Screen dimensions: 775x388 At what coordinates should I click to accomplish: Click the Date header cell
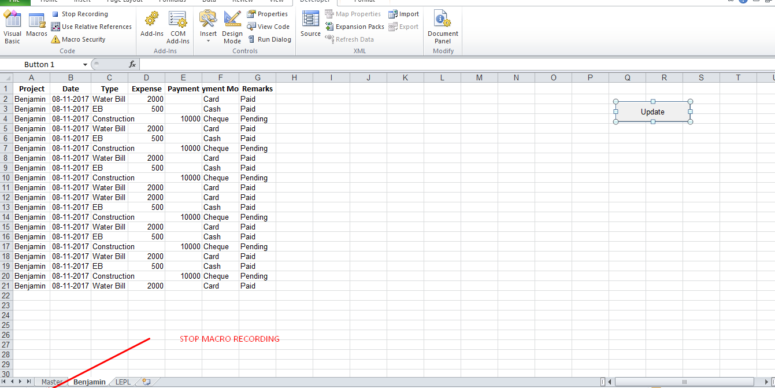click(x=70, y=89)
